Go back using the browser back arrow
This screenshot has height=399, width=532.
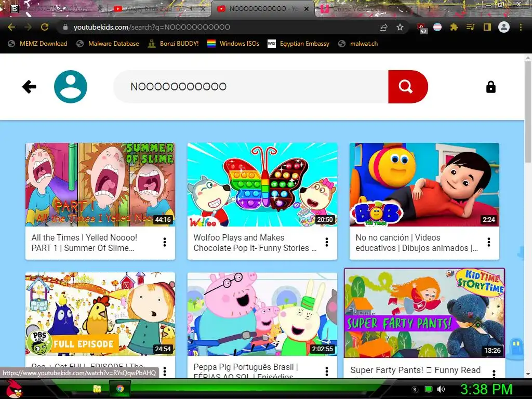pyautogui.click(x=11, y=27)
